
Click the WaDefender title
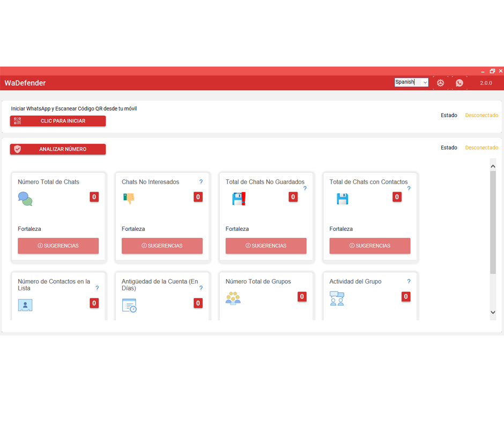click(25, 83)
